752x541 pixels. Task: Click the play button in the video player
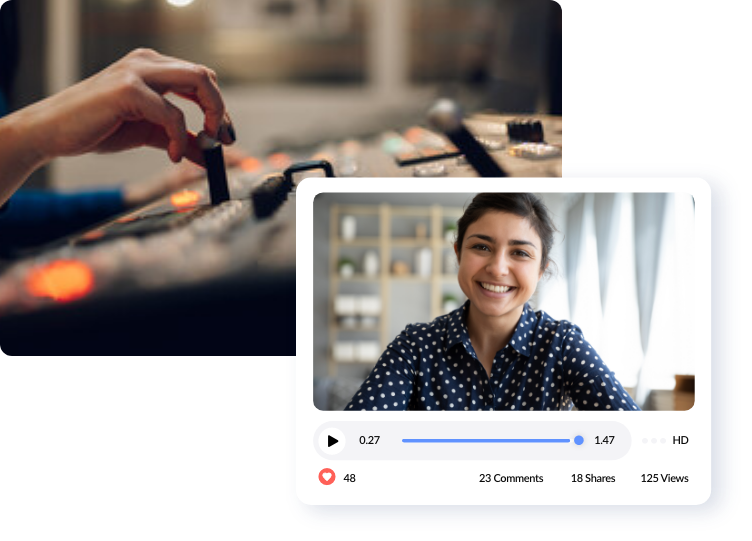(332, 440)
